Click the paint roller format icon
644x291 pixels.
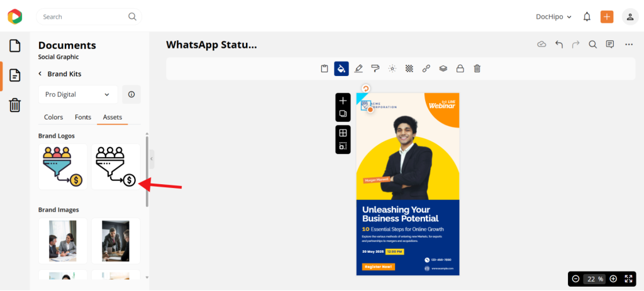[375, 69]
